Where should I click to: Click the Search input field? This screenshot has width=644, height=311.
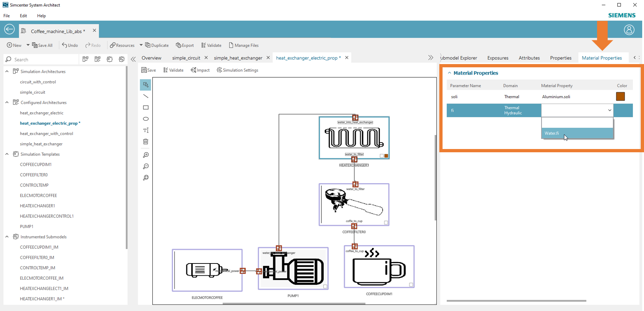click(x=41, y=59)
